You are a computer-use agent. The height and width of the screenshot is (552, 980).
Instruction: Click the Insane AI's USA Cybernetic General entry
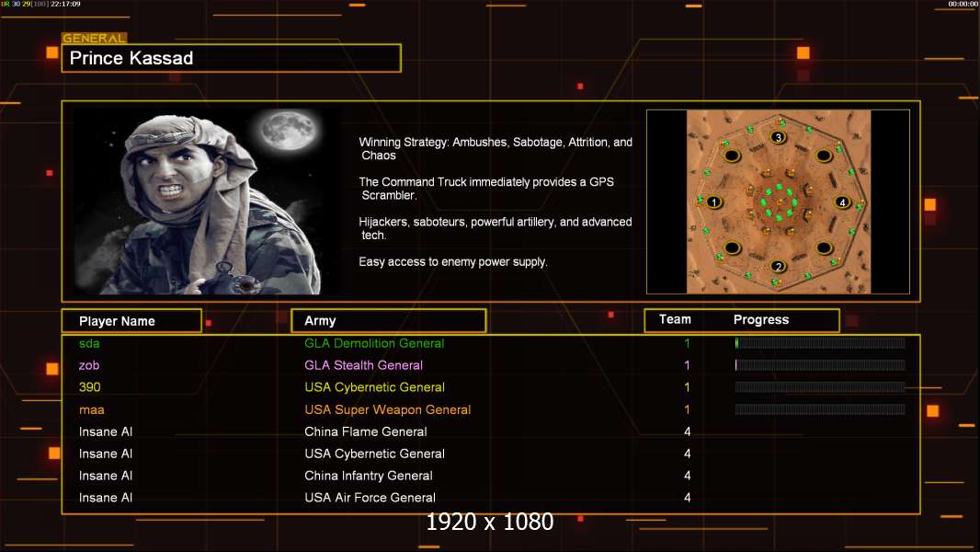[x=374, y=454]
